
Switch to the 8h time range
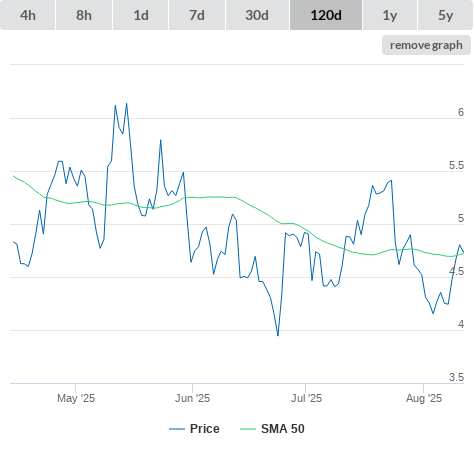click(84, 15)
